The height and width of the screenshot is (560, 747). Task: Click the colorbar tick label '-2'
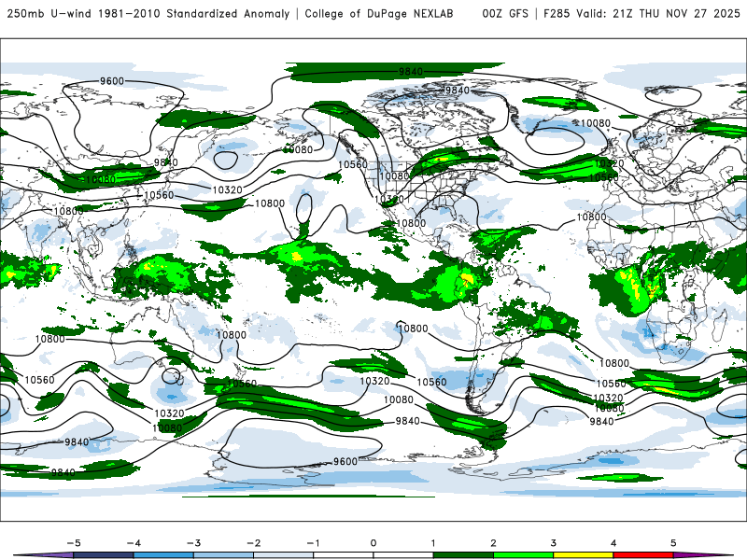[x=253, y=543]
